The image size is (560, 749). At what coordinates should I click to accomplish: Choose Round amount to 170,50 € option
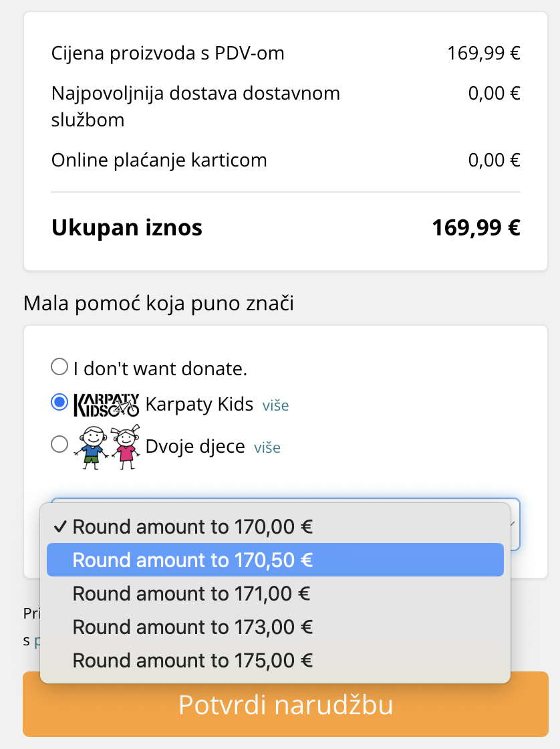click(x=192, y=560)
